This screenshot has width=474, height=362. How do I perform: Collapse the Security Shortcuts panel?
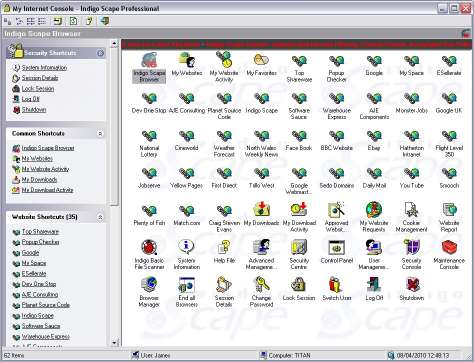[100, 53]
